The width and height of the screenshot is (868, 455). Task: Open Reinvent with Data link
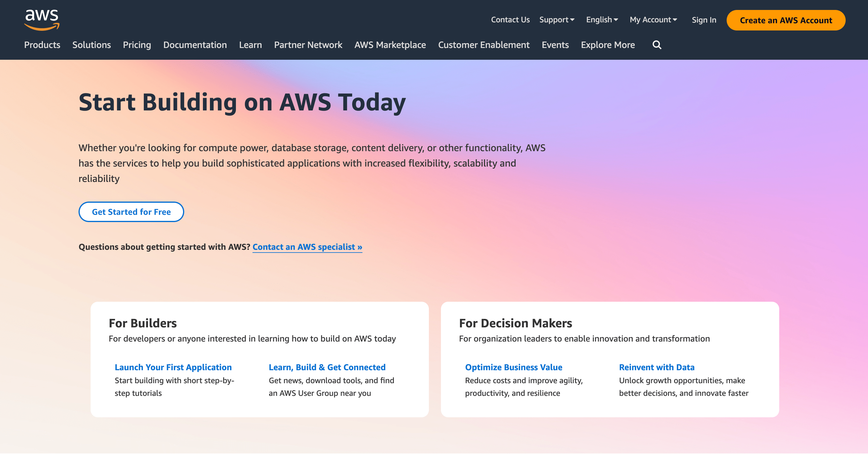[x=656, y=367]
